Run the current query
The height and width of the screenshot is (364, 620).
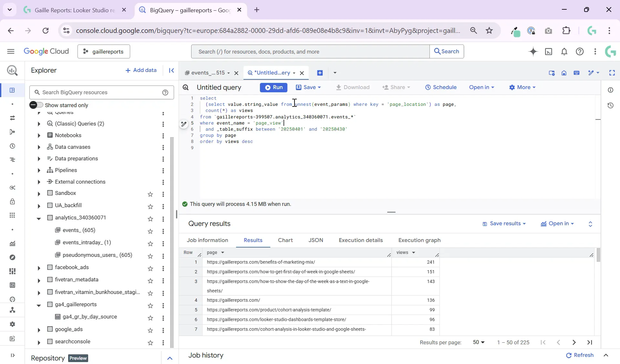[x=274, y=87]
